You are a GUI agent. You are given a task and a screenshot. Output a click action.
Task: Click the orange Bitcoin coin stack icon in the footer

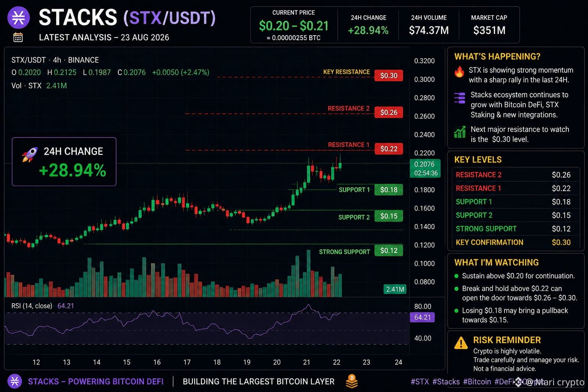[x=352, y=381]
